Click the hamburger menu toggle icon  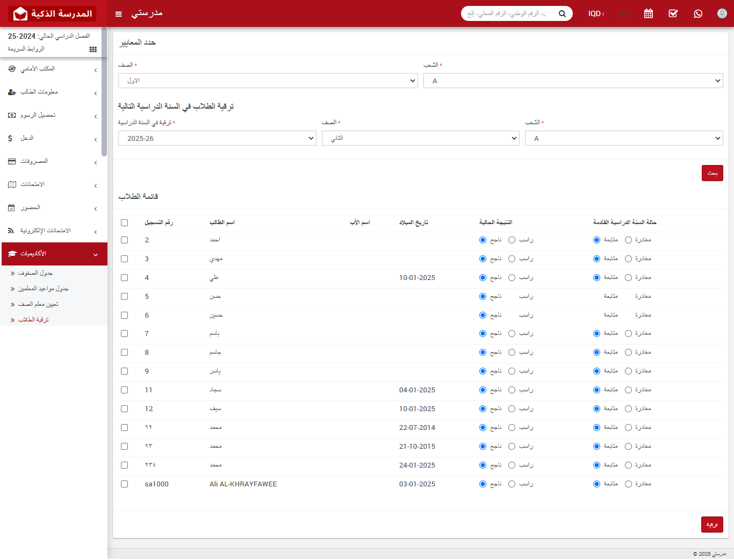pyautogui.click(x=119, y=14)
